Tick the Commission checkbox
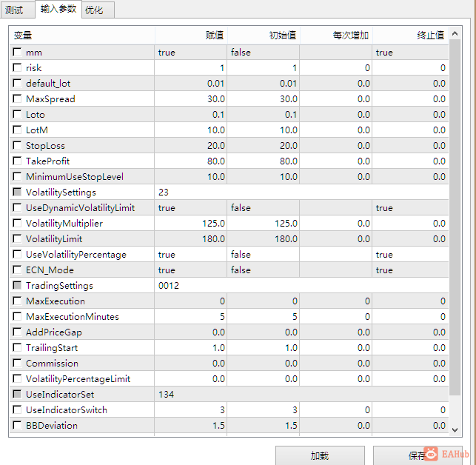Viewport: 476px width, 465px height. tap(17, 364)
